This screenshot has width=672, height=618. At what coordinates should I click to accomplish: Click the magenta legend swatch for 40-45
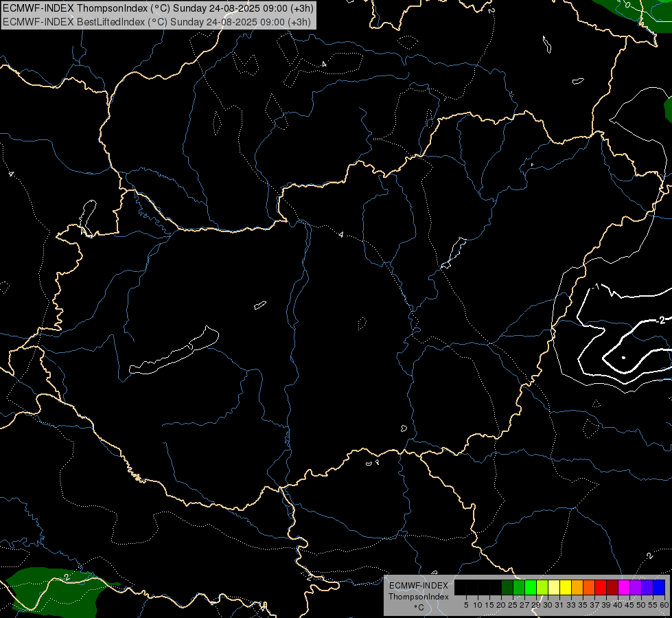click(624, 587)
